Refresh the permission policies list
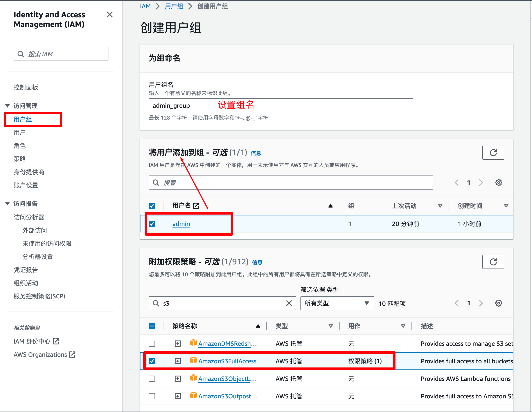 [x=493, y=262]
